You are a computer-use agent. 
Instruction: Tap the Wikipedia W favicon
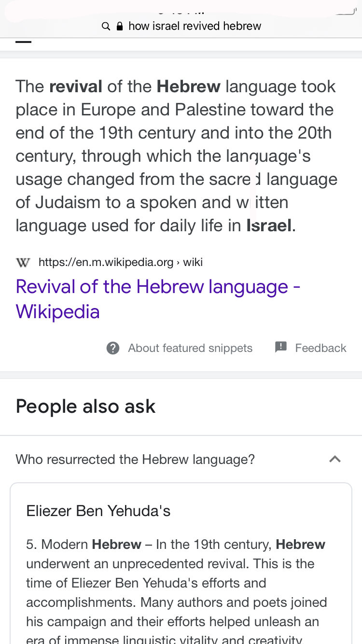(x=23, y=263)
